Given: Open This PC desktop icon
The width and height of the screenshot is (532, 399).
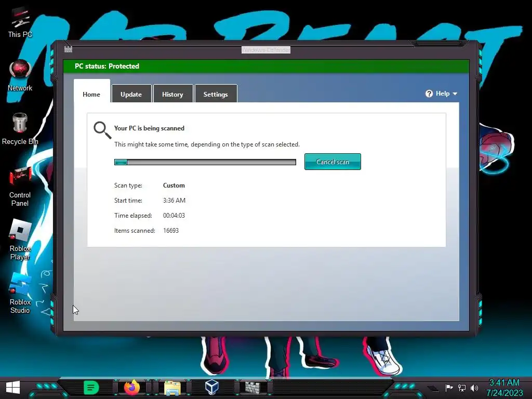Looking at the screenshot, I should pyautogui.click(x=20, y=23).
